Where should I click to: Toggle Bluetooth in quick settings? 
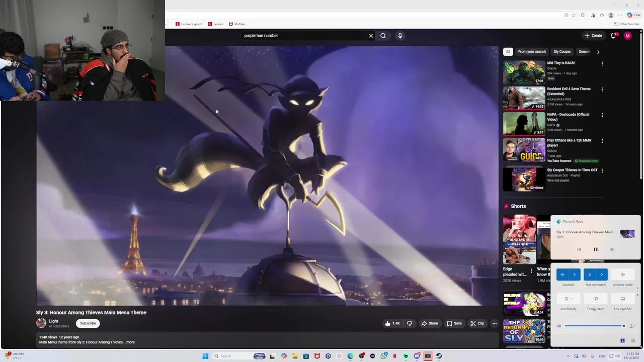pos(590,275)
